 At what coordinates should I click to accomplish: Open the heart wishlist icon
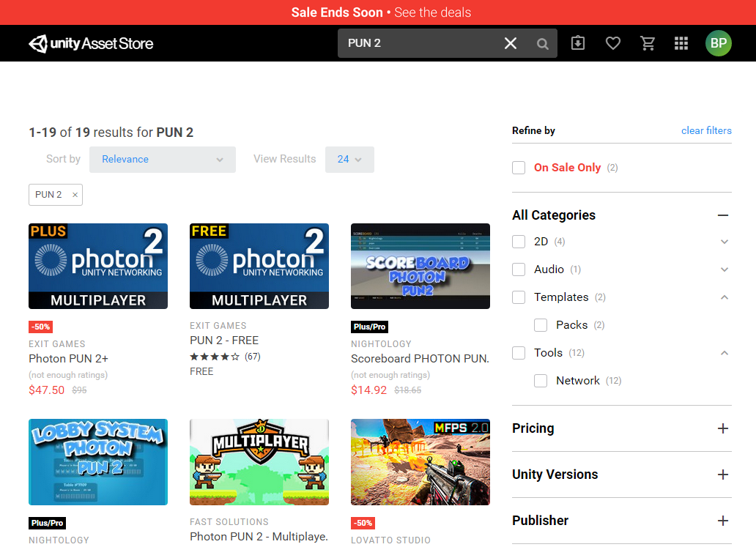613,43
